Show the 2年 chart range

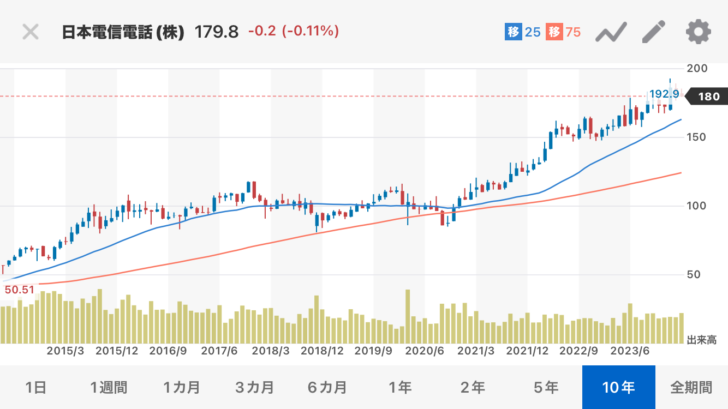tap(473, 387)
